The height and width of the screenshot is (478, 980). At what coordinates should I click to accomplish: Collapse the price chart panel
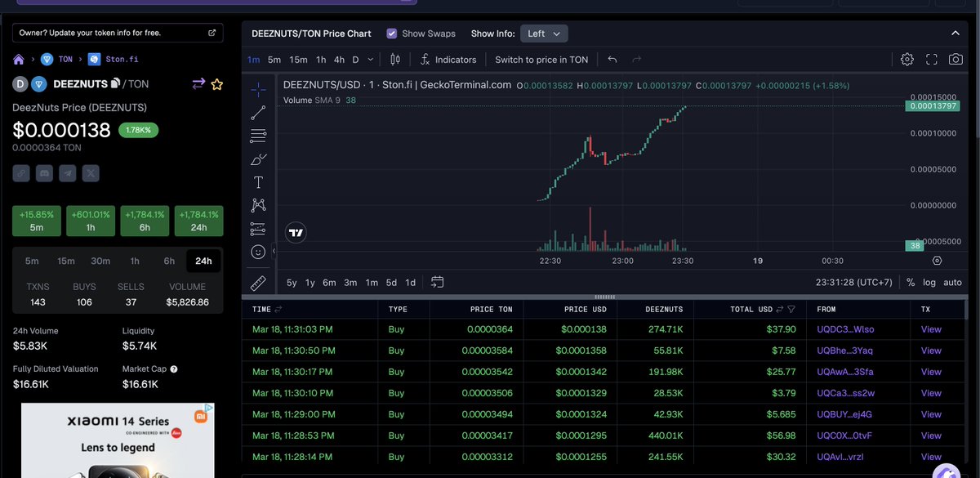point(955,34)
